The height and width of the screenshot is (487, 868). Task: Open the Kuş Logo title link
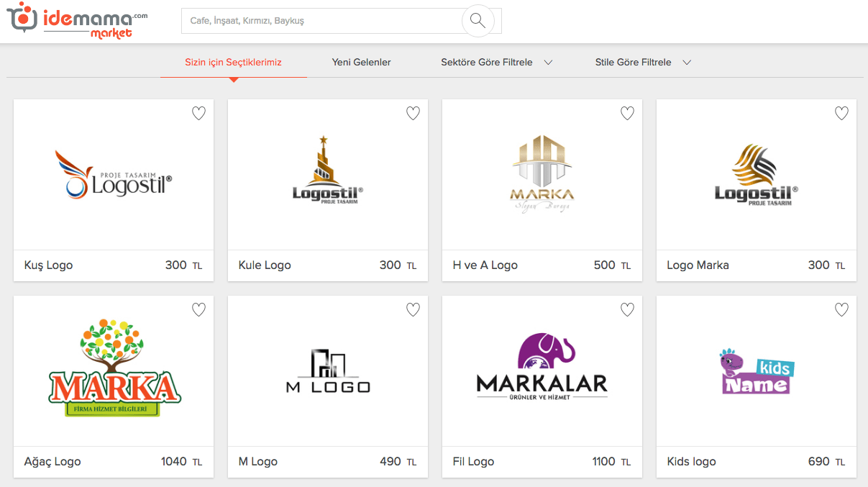tap(49, 265)
